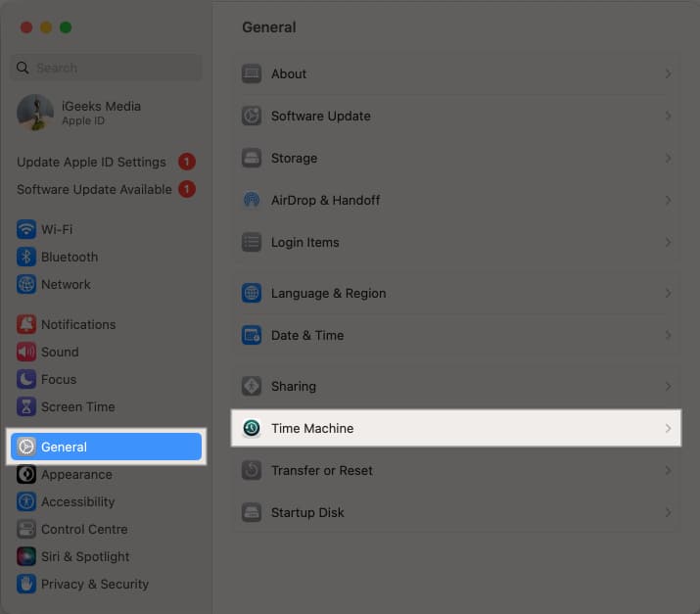The height and width of the screenshot is (614, 700).
Task: Click the Startup Disk icon
Action: coord(252,512)
